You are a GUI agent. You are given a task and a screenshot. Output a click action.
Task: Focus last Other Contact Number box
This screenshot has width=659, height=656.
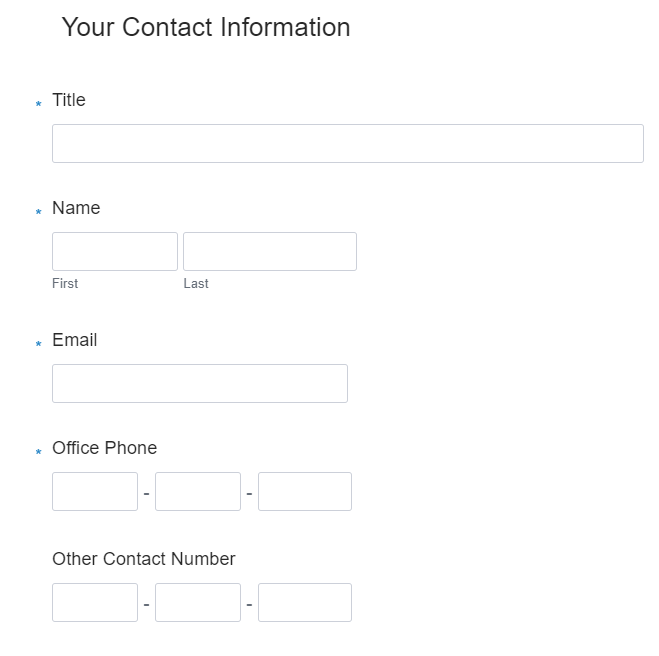305,602
